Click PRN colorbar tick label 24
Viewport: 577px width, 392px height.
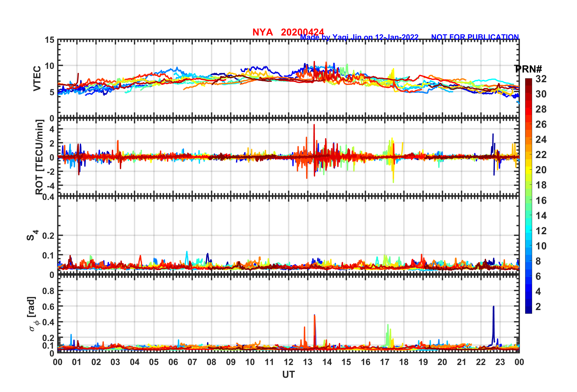coord(541,140)
